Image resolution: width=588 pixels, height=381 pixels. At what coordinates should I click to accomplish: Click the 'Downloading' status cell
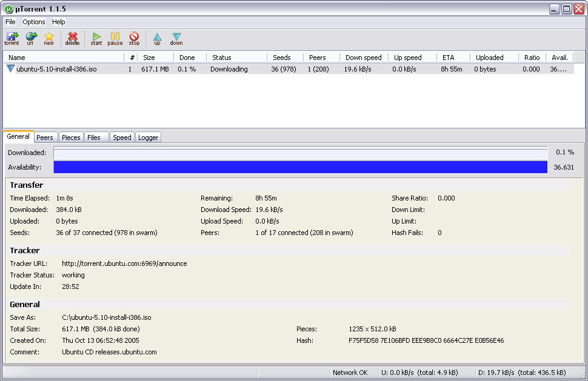(x=229, y=69)
